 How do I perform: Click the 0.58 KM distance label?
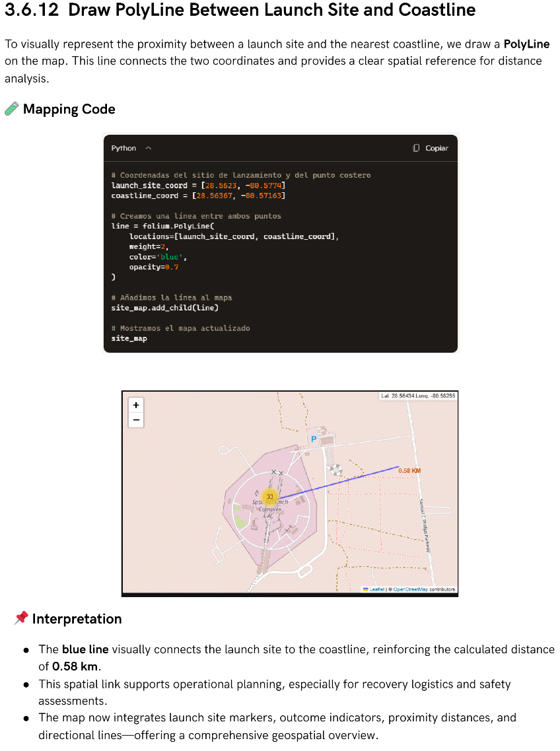coord(409,471)
